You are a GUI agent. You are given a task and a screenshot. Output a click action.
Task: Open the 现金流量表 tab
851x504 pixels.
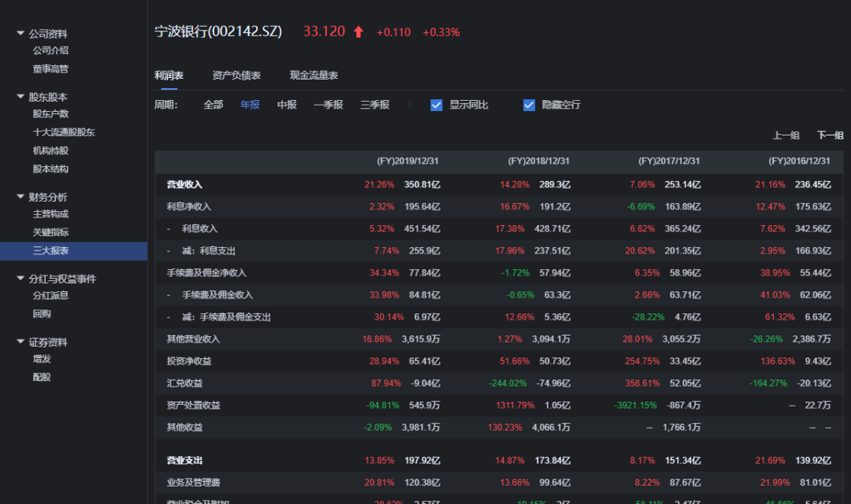[x=314, y=76]
